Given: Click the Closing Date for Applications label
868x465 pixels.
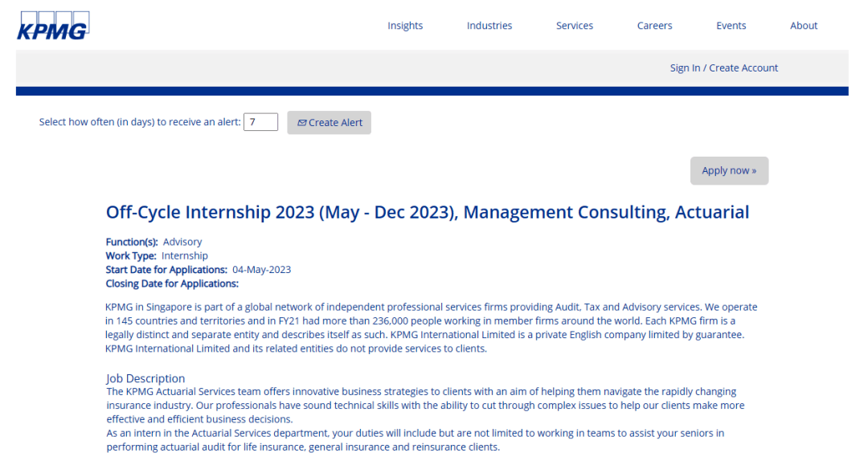Looking at the screenshot, I should tap(172, 283).
